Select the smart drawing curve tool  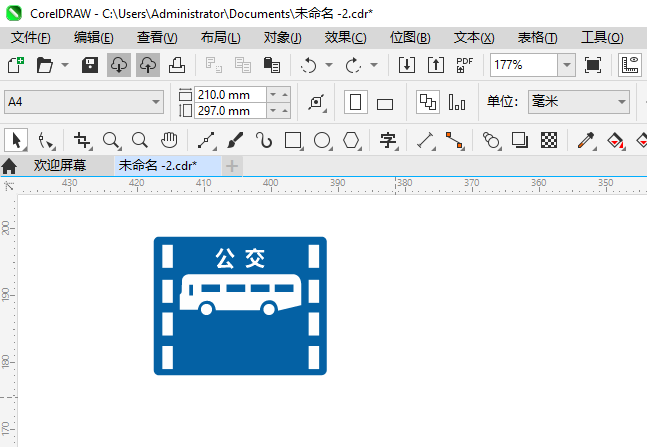click(x=264, y=140)
